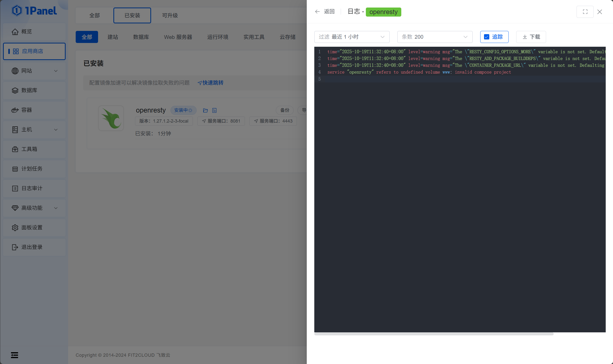This screenshot has height=364, width=613.
Task: Click the openresty app logo thumbnail
Action: pyautogui.click(x=111, y=118)
